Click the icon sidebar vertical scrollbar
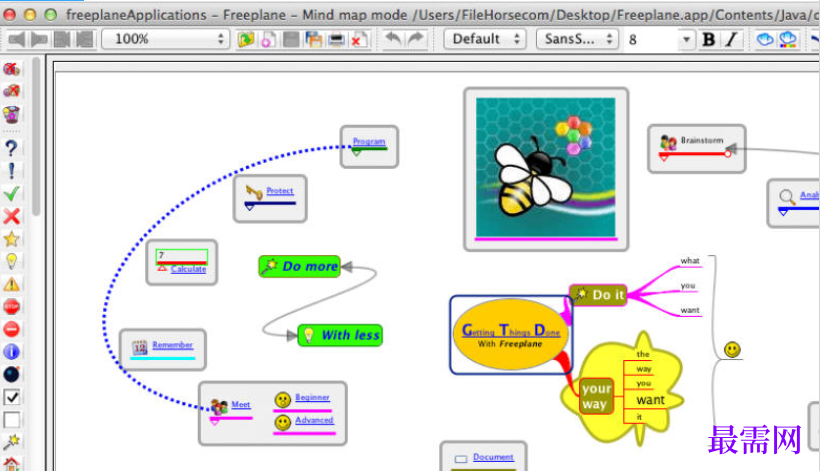 pyautogui.click(x=36, y=136)
